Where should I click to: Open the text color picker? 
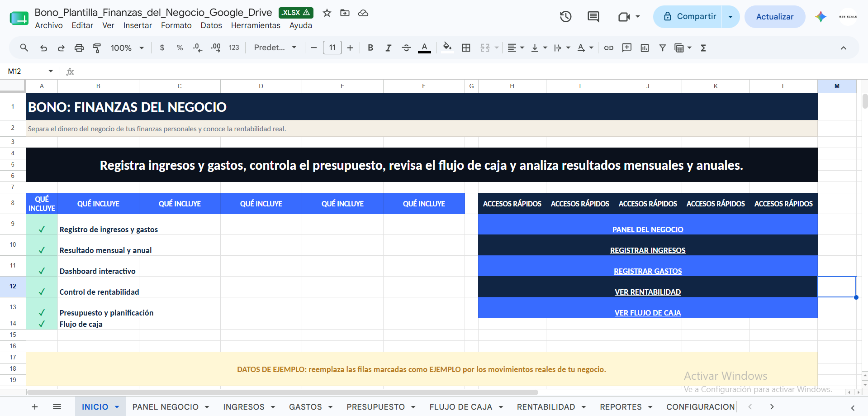(424, 48)
